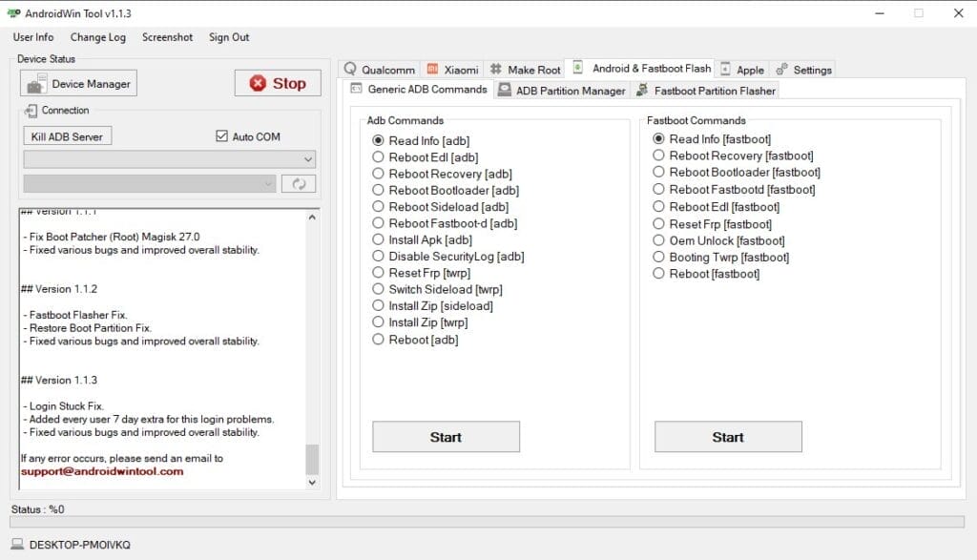Start the selected Fastboot command
The image size is (977, 560).
click(728, 437)
